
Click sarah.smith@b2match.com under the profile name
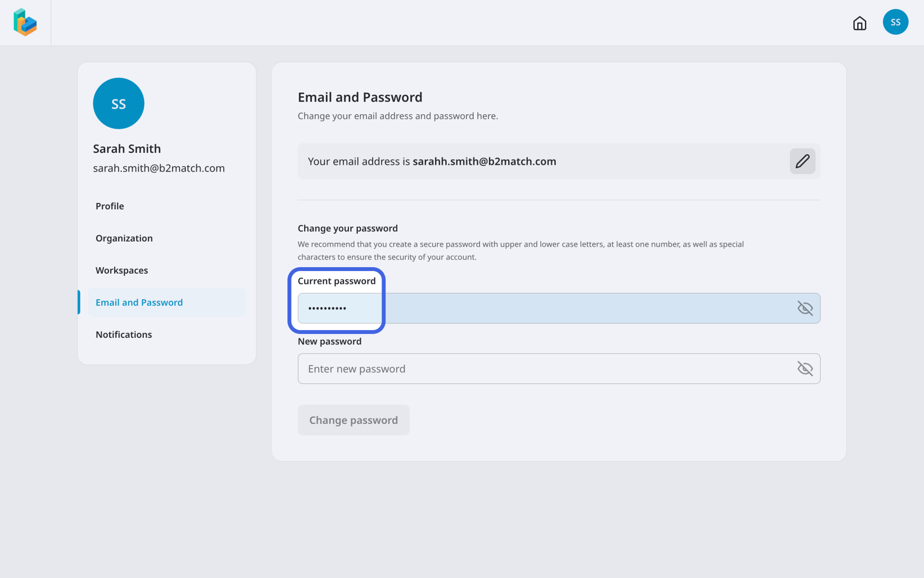coord(159,168)
